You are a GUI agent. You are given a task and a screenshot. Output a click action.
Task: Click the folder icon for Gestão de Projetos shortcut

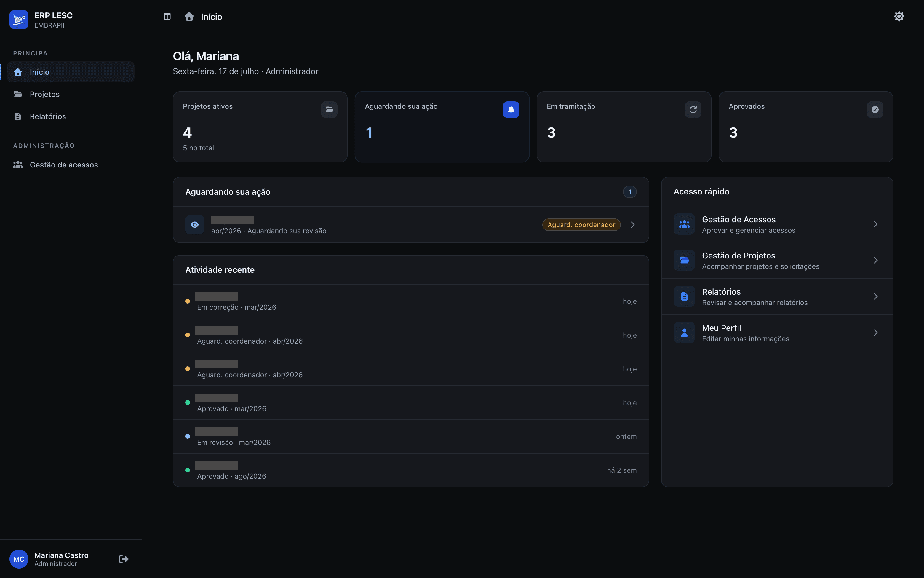(x=684, y=260)
